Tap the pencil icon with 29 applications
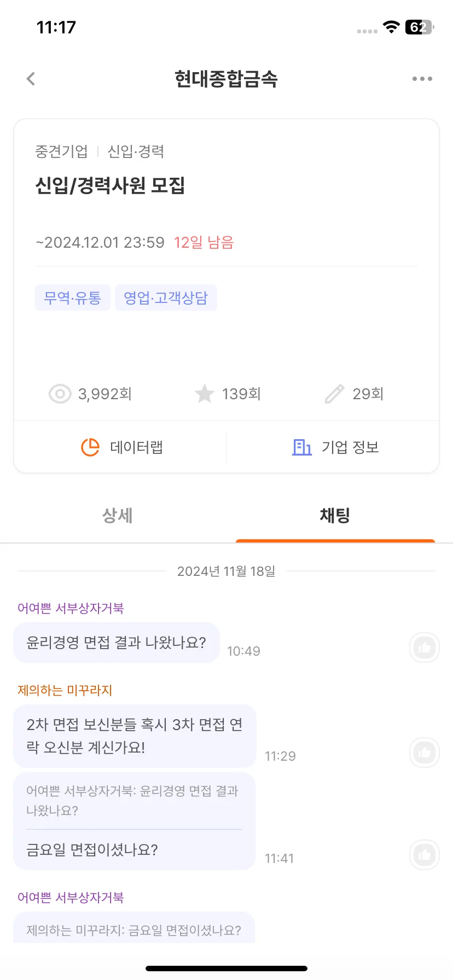Image resolution: width=453 pixels, height=980 pixels. click(x=334, y=394)
